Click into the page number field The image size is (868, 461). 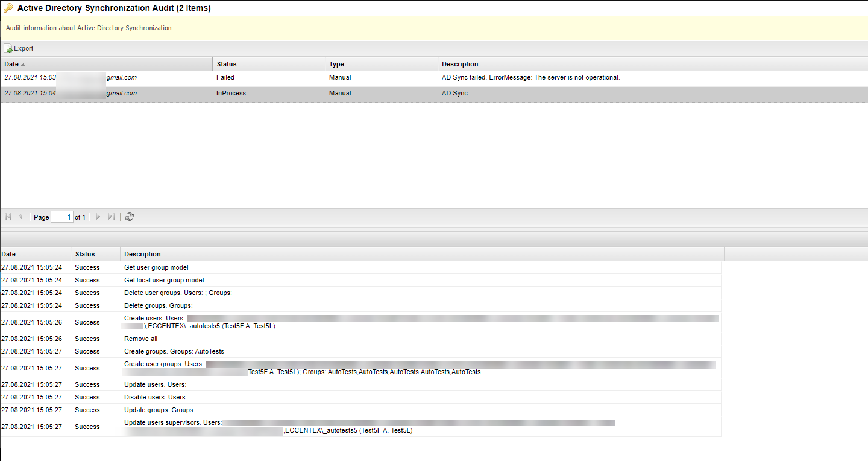[62, 217]
